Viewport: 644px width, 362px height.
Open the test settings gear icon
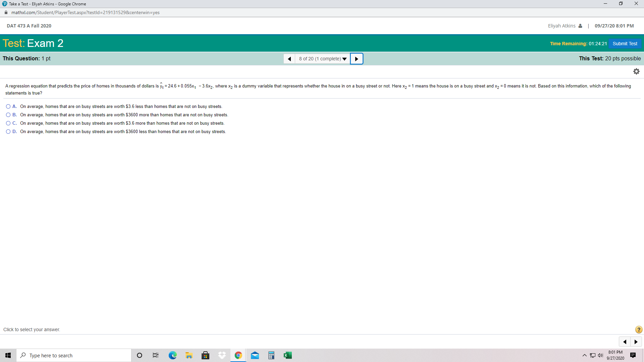click(x=636, y=71)
